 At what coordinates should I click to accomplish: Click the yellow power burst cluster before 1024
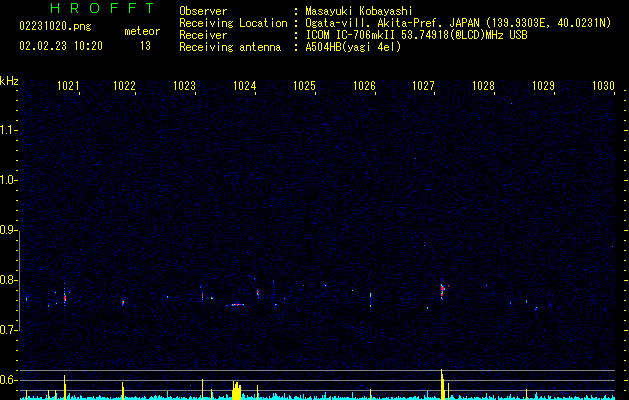237,390
